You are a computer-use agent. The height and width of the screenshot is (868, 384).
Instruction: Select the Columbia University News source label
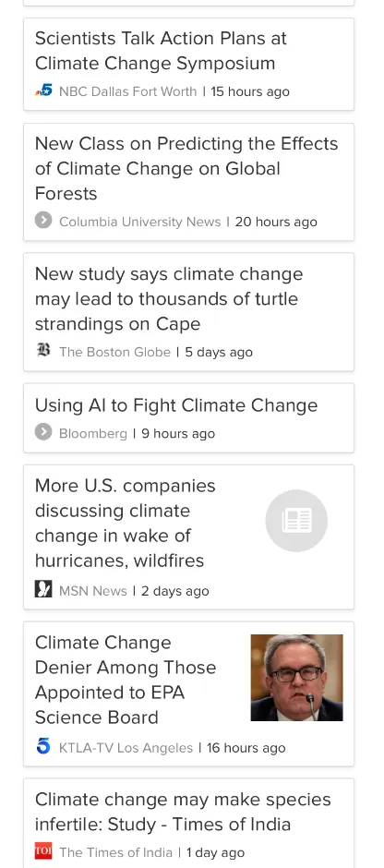click(x=140, y=222)
